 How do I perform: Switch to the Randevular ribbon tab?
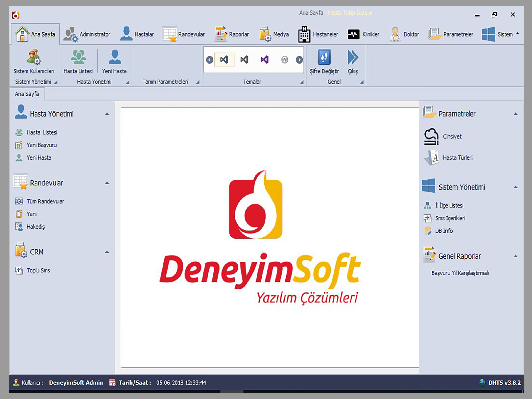(x=183, y=34)
